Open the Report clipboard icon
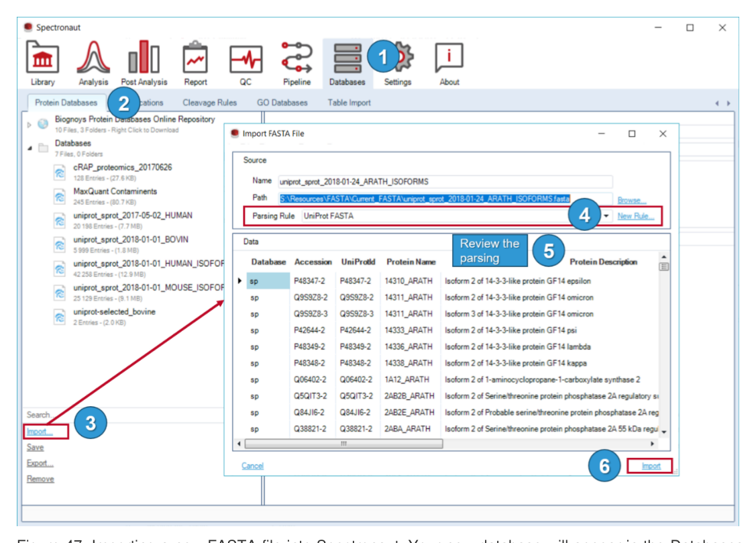This screenshot has width=756, height=543. (x=195, y=58)
